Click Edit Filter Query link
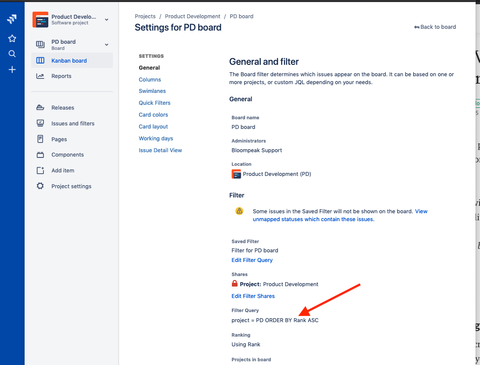The width and height of the screenshot is (480, 365). (252, 260)
